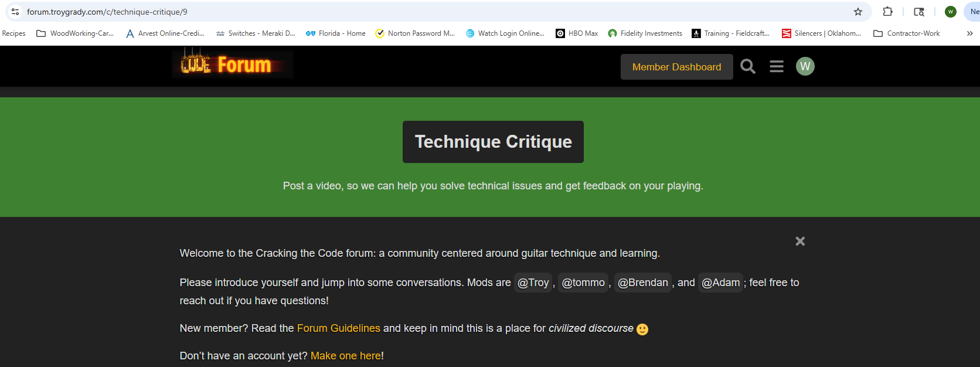Click the @Brendan moderator mention
The height and width of the screenshot is (367, 980).
[x=642, y=283]
